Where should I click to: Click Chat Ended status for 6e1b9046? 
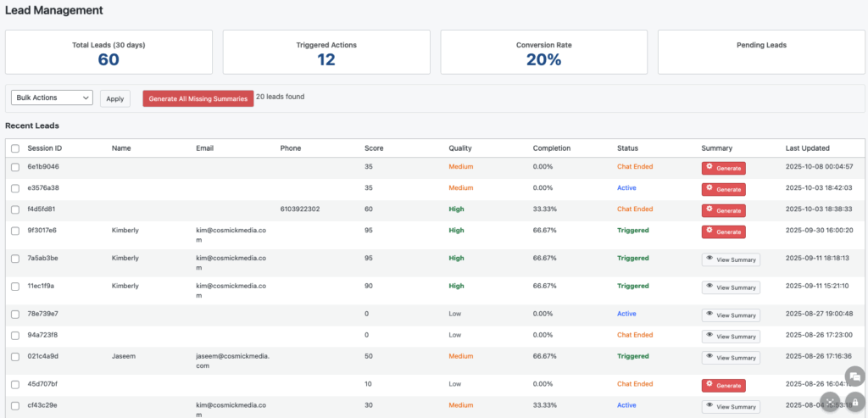(x=635, y=167)
